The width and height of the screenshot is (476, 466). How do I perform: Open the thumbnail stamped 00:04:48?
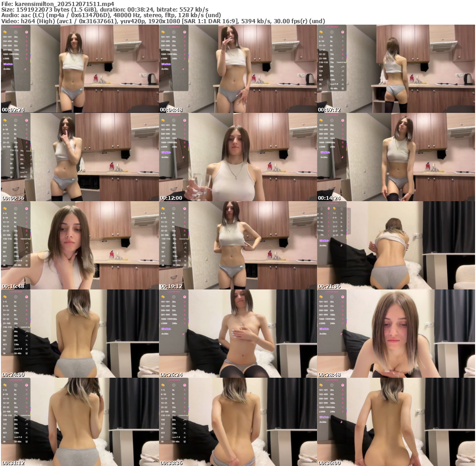[238, 69]
